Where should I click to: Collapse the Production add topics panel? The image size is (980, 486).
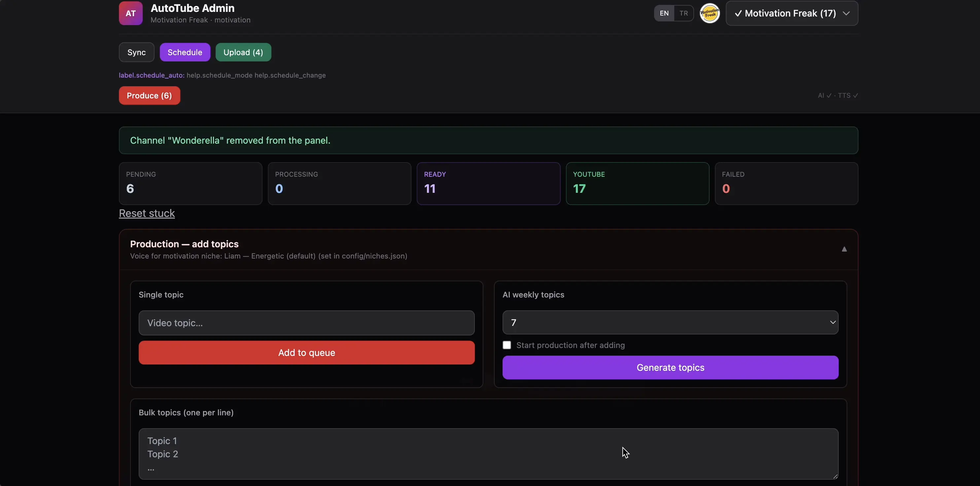844,249
